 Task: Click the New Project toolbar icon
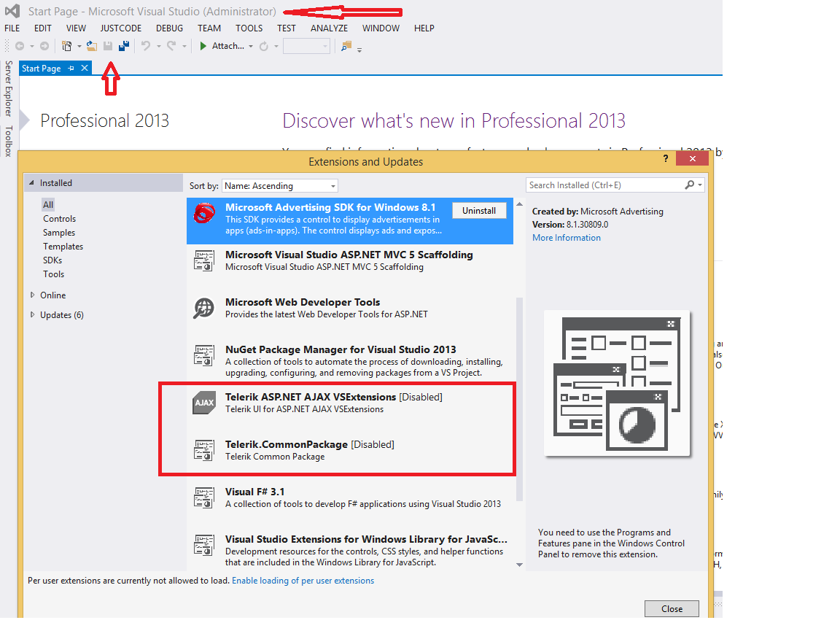coord(66,46)
